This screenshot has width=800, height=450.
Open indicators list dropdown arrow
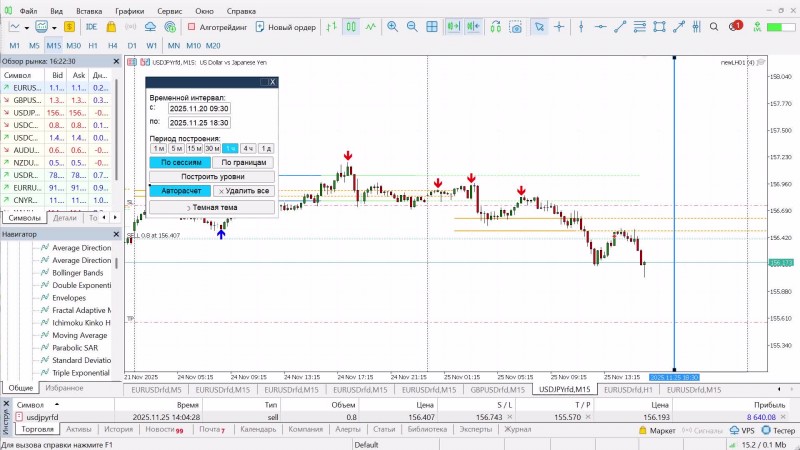coord(54,28)
